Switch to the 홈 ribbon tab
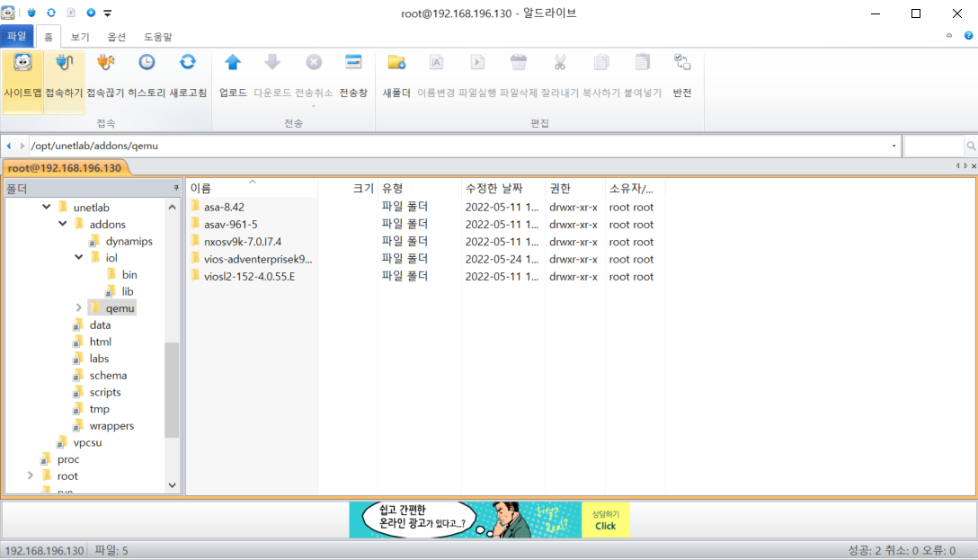 [48, 37]
